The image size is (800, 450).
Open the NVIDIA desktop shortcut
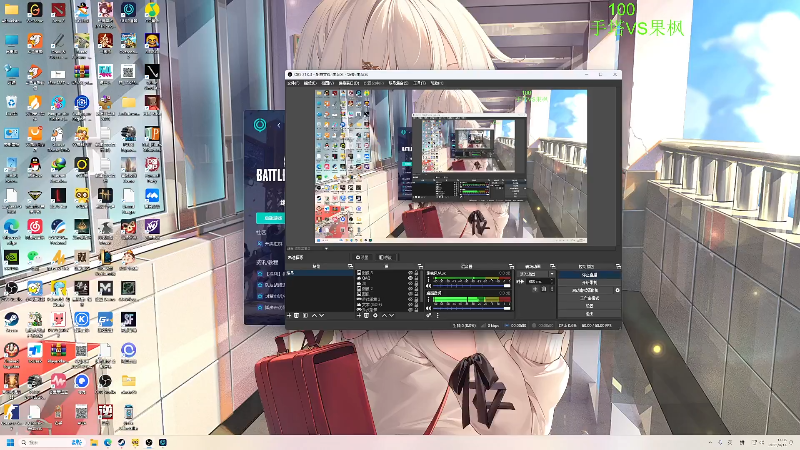coord(11,258)
